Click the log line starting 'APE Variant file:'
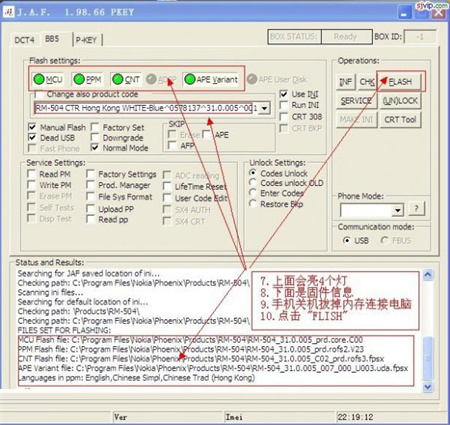 coord(213,368)
